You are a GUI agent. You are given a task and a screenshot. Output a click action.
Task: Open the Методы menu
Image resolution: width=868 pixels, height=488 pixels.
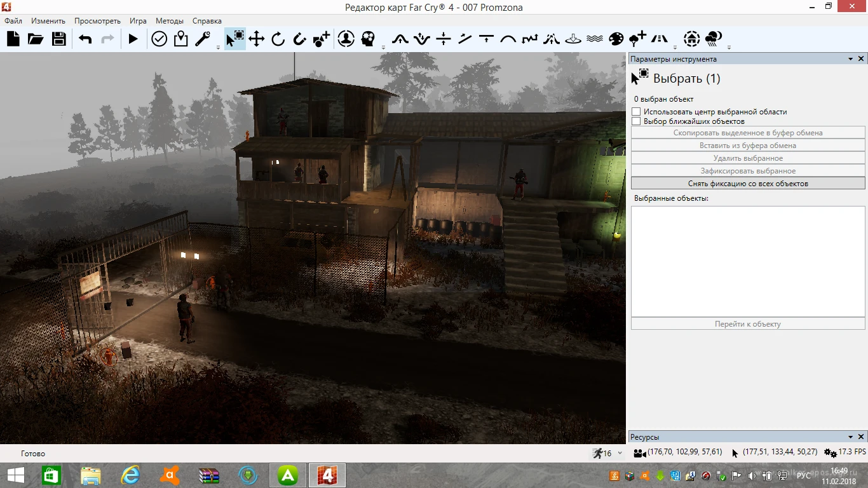pyautogui.click(x=170, y=21)
